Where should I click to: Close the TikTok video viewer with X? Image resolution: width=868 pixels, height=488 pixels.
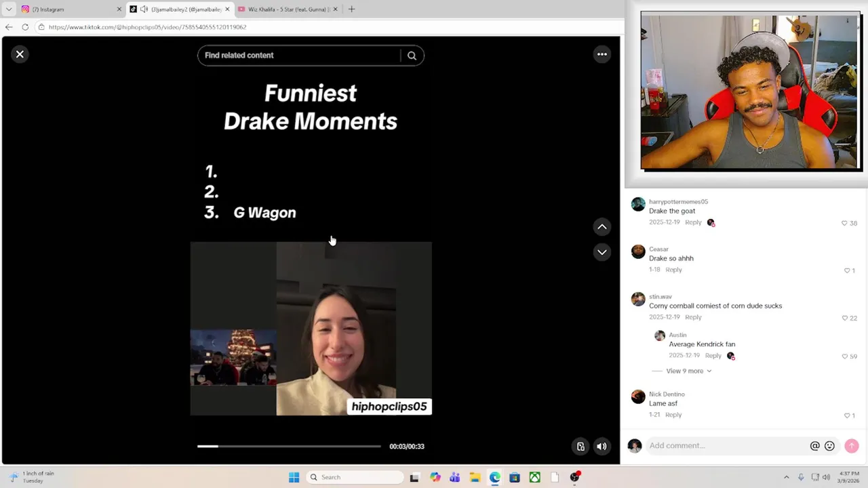(20, 54)
